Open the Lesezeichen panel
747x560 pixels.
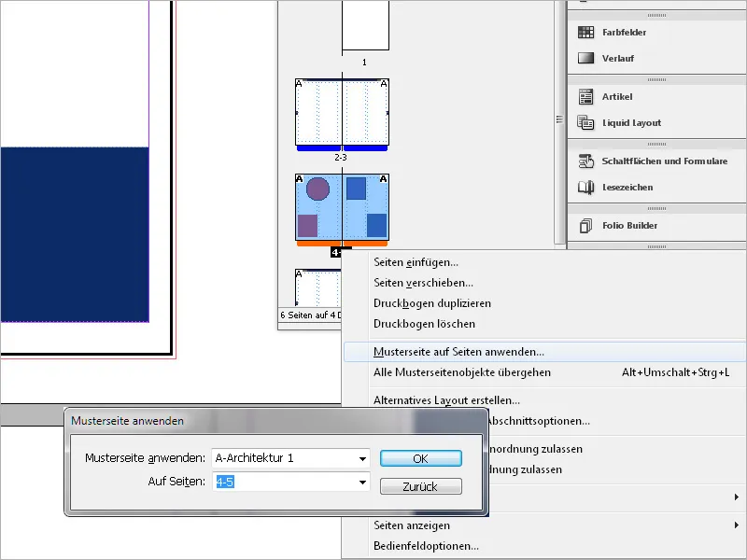tap(625, 188)
